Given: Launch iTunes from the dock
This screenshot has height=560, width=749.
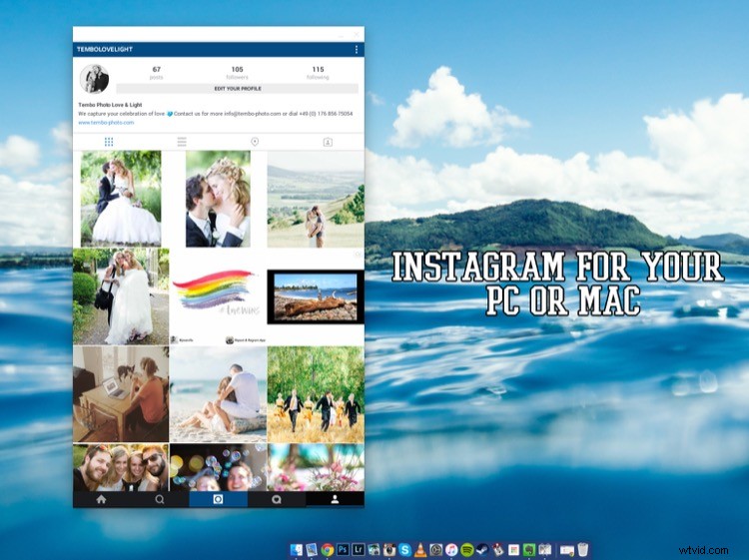Looking at the screenshot, I should (451, 550).
